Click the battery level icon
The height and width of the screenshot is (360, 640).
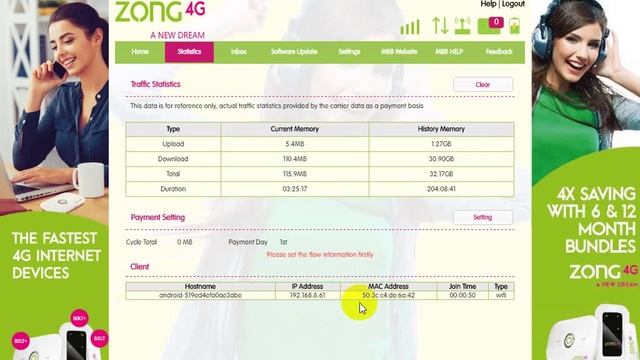pos(515,25)
